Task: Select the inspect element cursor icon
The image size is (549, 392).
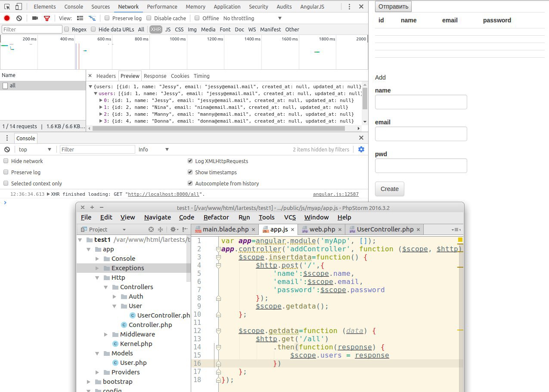Action: pos(7,6)
